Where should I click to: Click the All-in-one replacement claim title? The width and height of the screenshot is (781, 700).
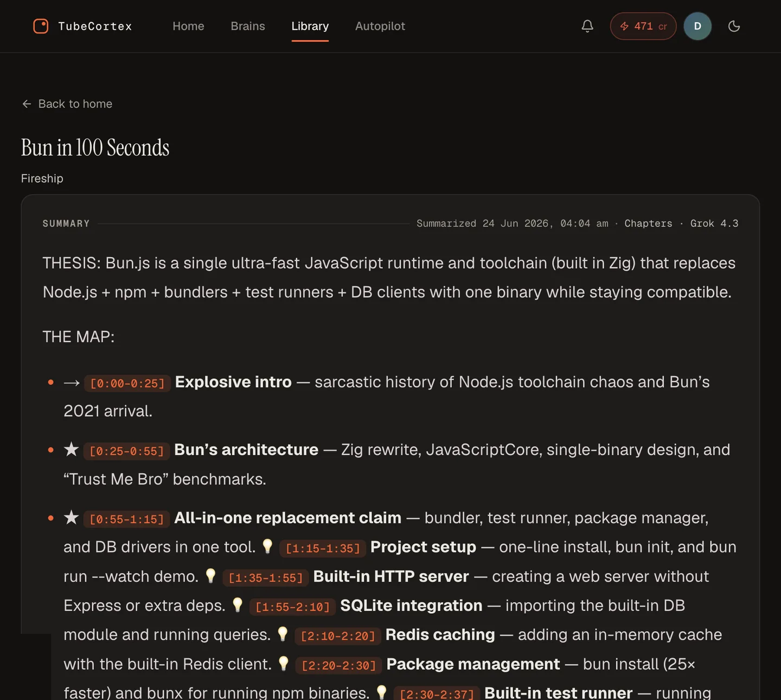point(288,518)
